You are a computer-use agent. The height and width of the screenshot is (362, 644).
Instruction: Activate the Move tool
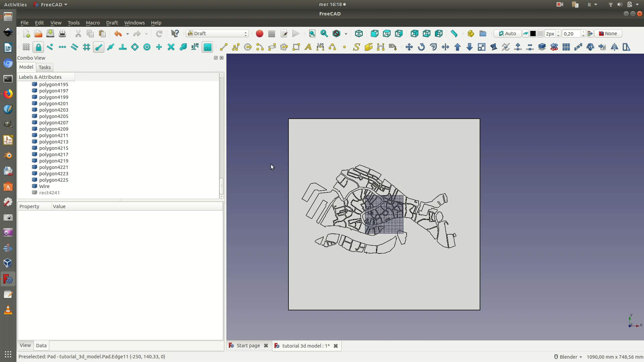pyautogui.click(x=409, y=47)
